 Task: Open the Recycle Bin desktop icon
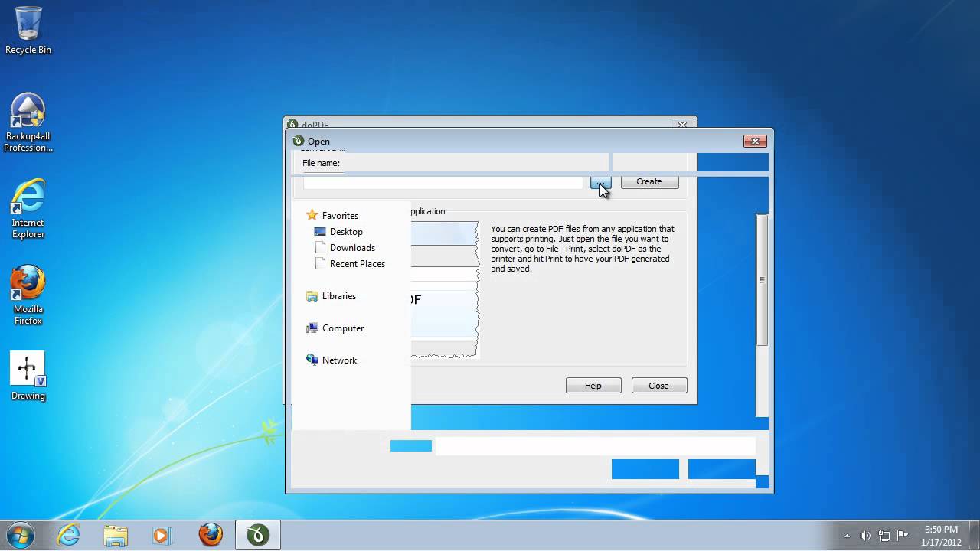(x=28, y=31)
